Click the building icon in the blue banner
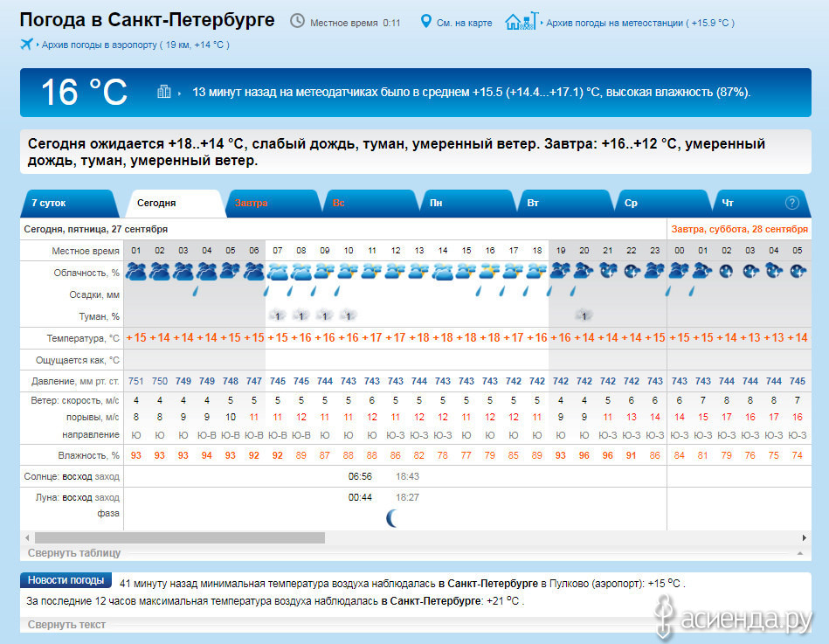This screenshot has height=644, width=829. pos(164,92)
